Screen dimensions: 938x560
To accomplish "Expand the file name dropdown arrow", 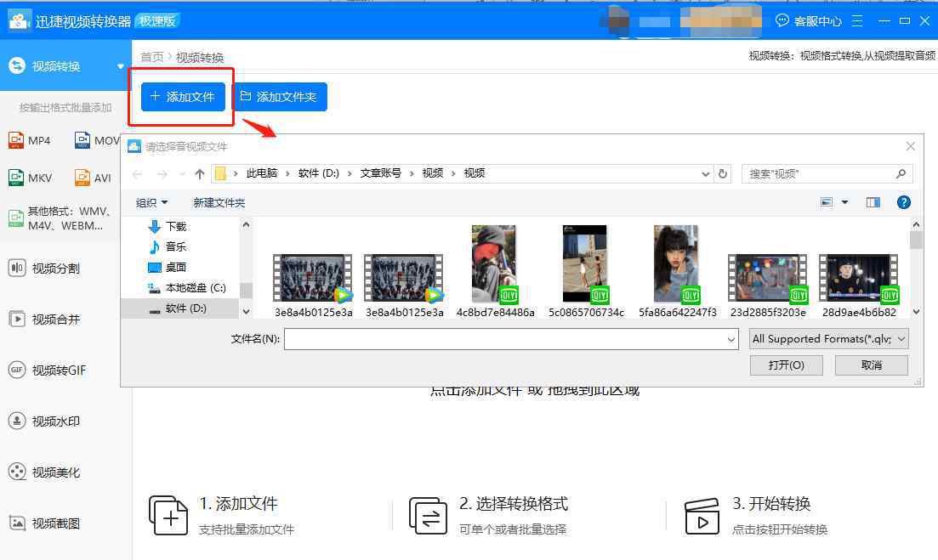I will pos(731,339).
